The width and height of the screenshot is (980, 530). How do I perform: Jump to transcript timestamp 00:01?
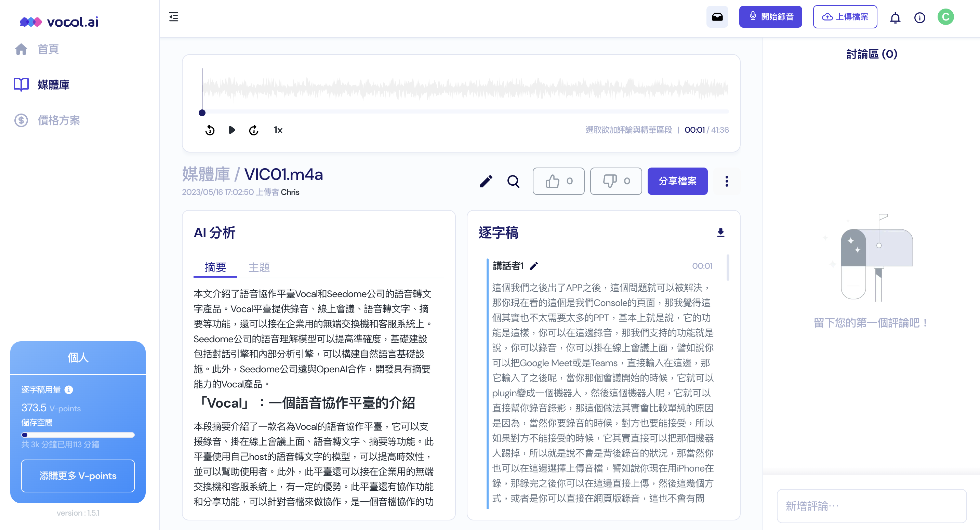702,266
